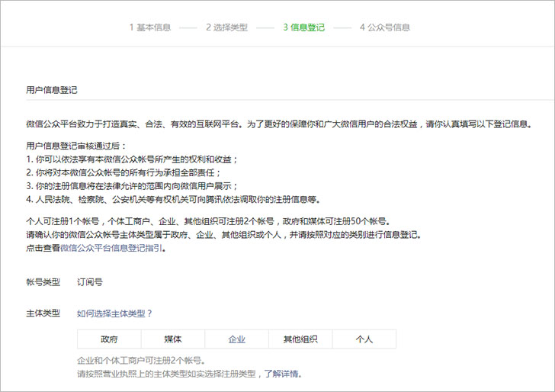Click the line 请确认你的微信公众帐号主体类型

223,235
